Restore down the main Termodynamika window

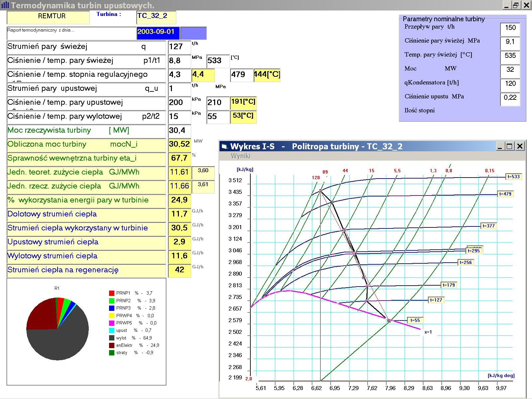(x=516, y=5)
